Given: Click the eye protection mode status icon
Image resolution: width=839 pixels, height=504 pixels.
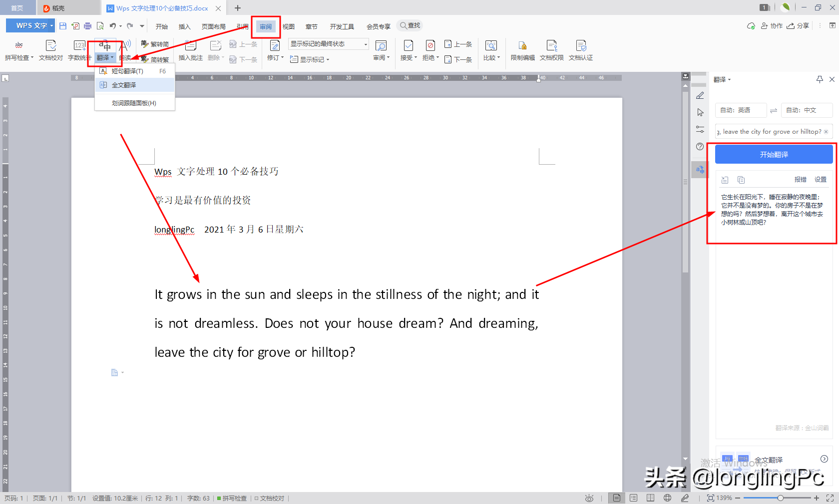Looking at the screenshot, I should point(589,498).
